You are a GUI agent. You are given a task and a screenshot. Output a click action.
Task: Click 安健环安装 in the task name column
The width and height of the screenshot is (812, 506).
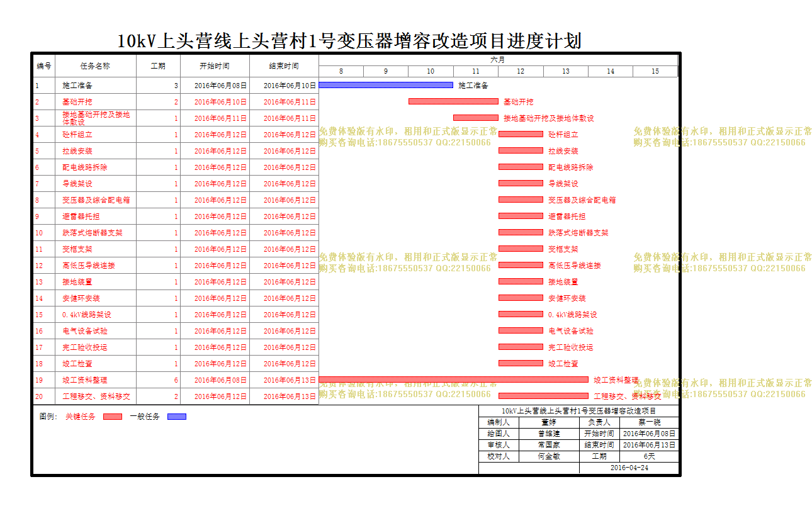pyautogui.click(x=81, y=298)
